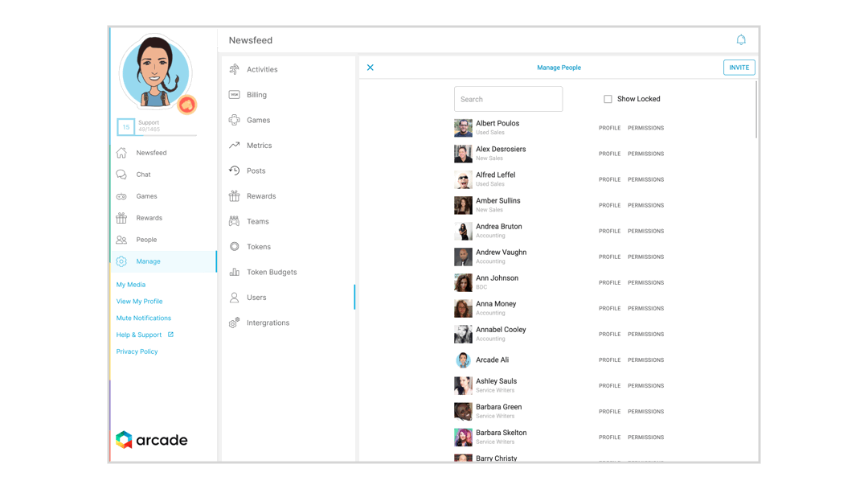The width and height of the screenshot is (868, 489).
Task: Enable the Show Locked checkbox
Action: [x=608, y=99]
